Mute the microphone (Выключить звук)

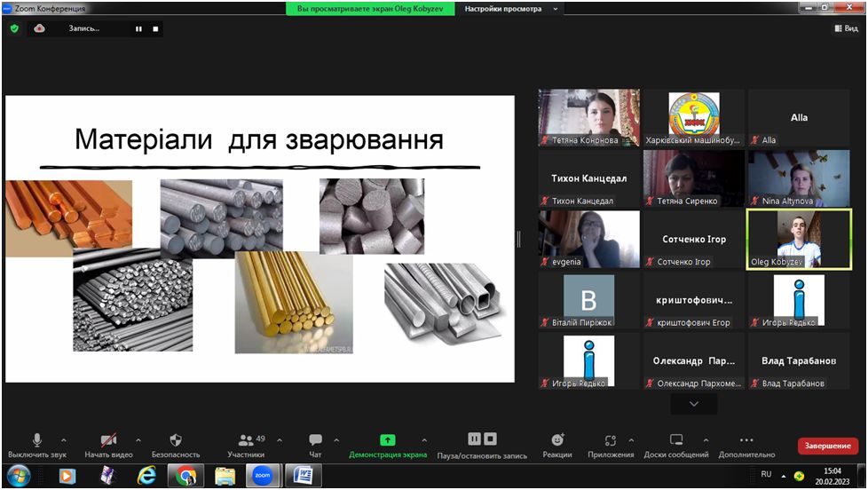tap(37, 446)
